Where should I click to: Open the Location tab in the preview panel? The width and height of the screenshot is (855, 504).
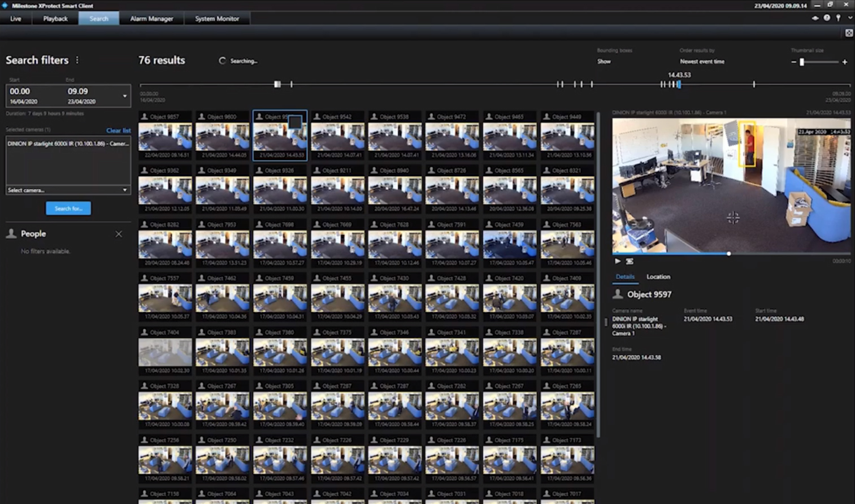[658, 277]
